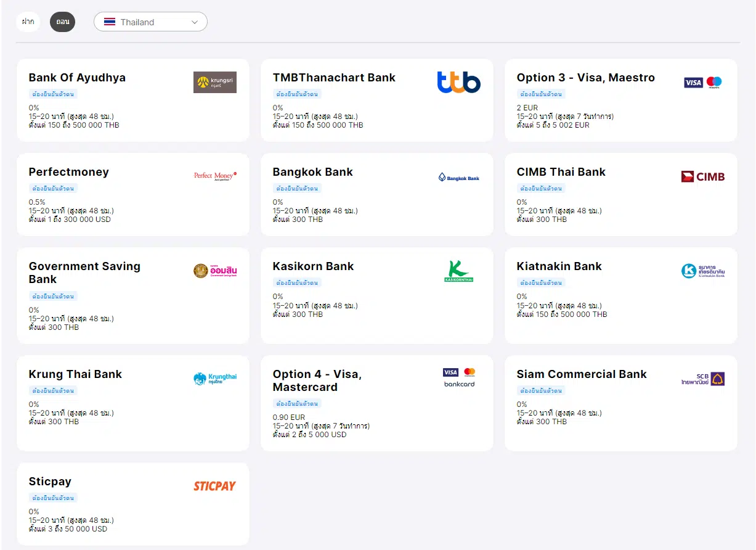Click the processing time on Krung Thai Bank card
Image resolution: width=756 pixels, height=550 pixels.
tap(71, 413)
